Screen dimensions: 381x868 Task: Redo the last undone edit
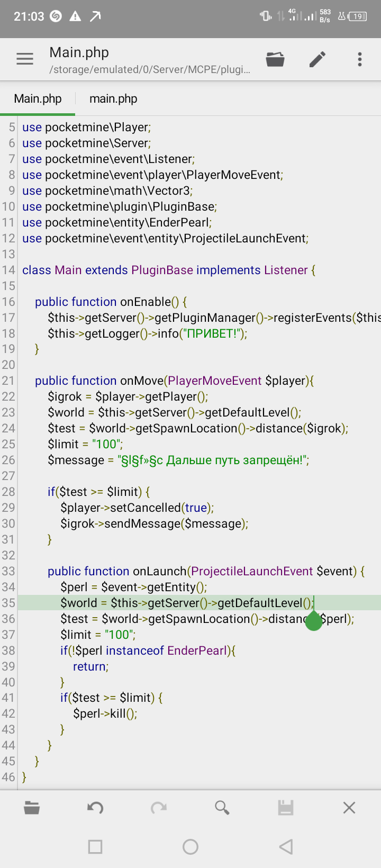(x=159, y=808)
